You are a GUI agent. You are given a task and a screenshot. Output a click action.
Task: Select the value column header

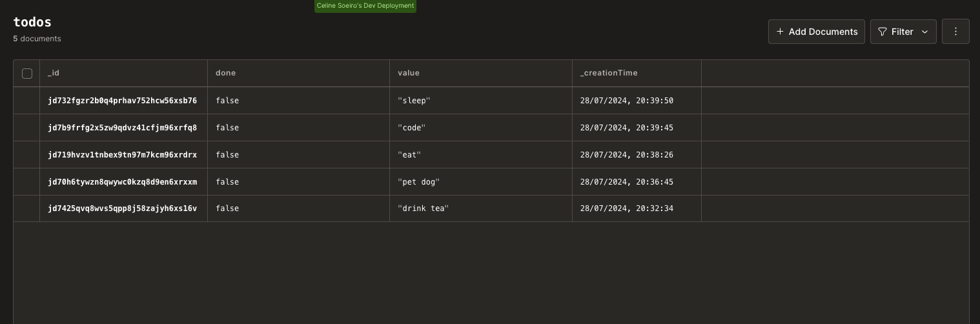point(409,73)
